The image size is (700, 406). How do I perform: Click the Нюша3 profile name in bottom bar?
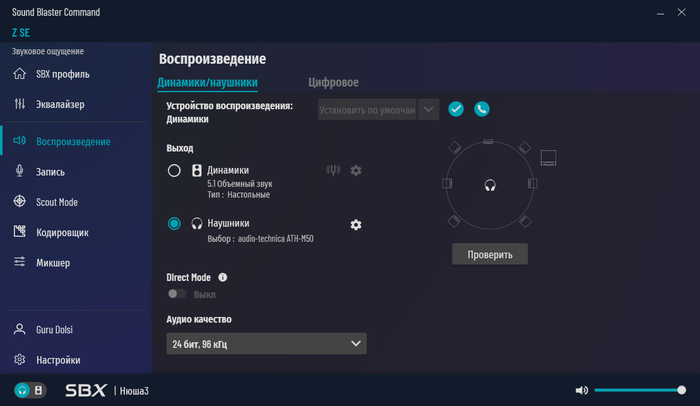134,391
